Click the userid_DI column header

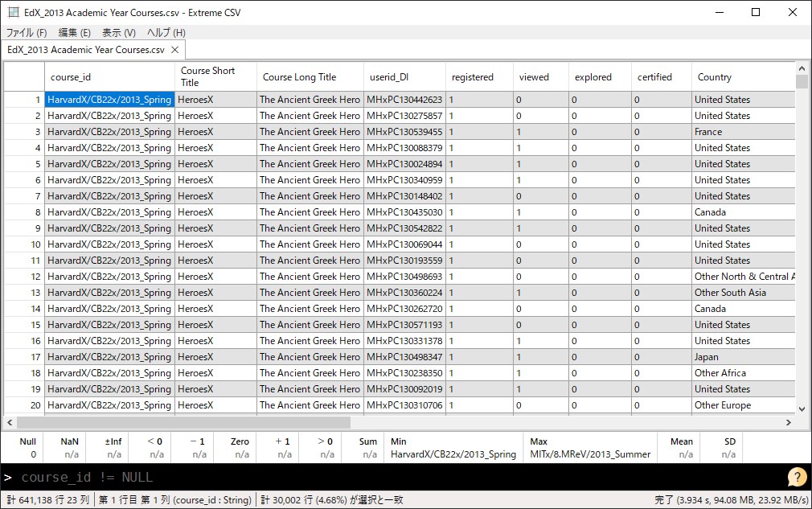click(405, 77)
